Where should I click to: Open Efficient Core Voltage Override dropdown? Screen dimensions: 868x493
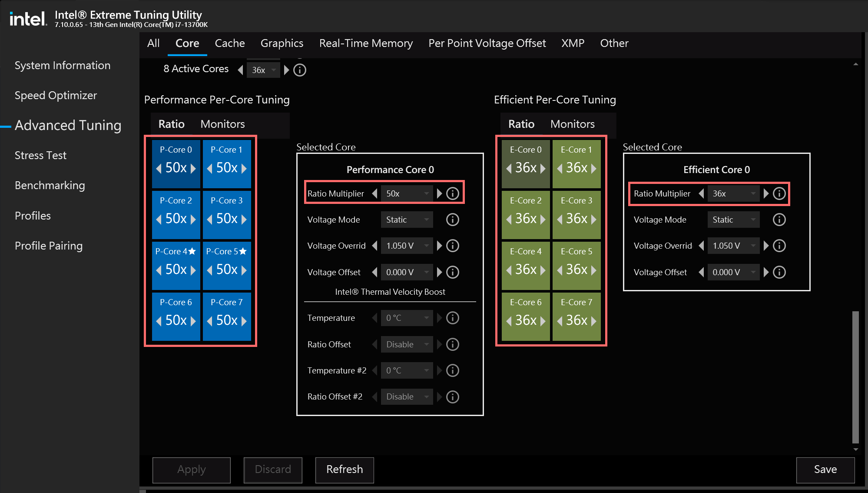coord(733,246)
